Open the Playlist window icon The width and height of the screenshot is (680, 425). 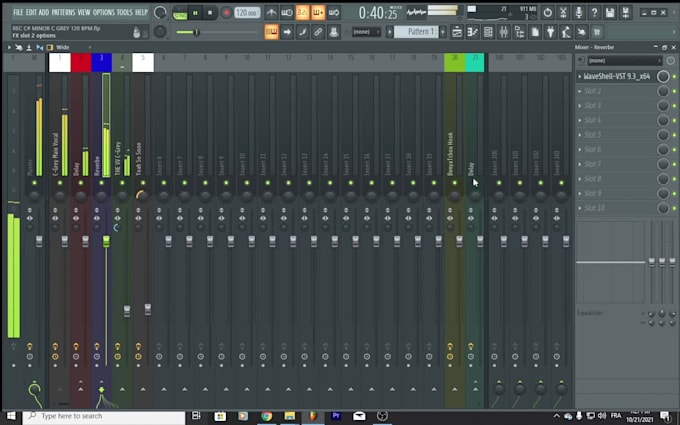coord(457,32)
